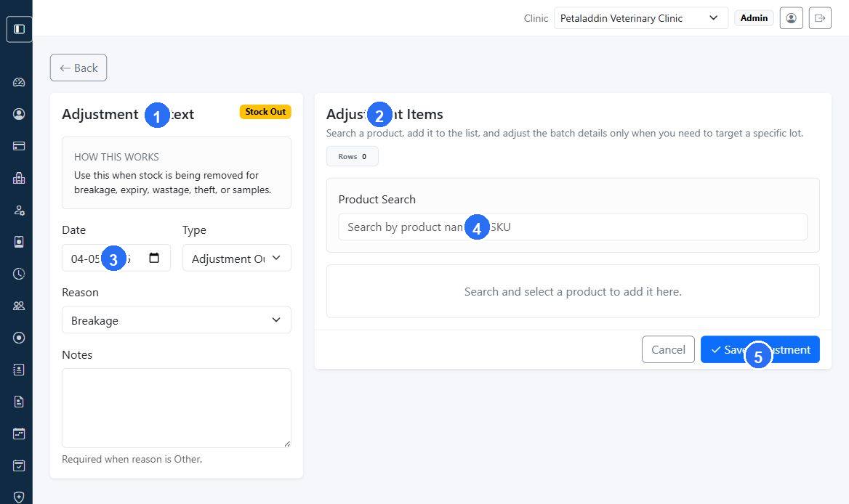Click the Product Search input box

(573, 227)
